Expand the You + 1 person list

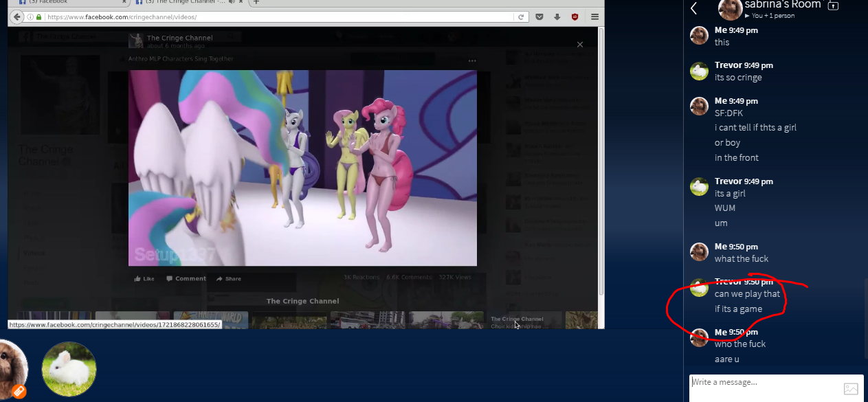(x=770, y=16)
